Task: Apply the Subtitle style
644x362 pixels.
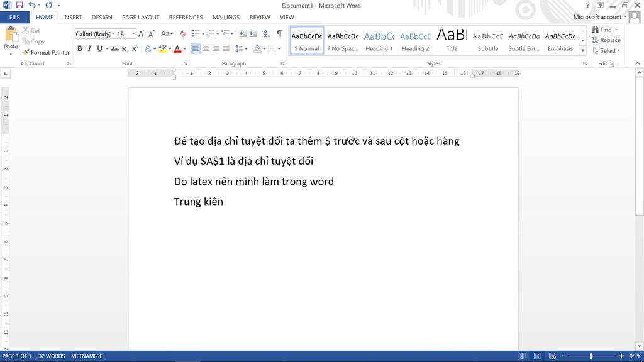Action: tap(488, 41)
